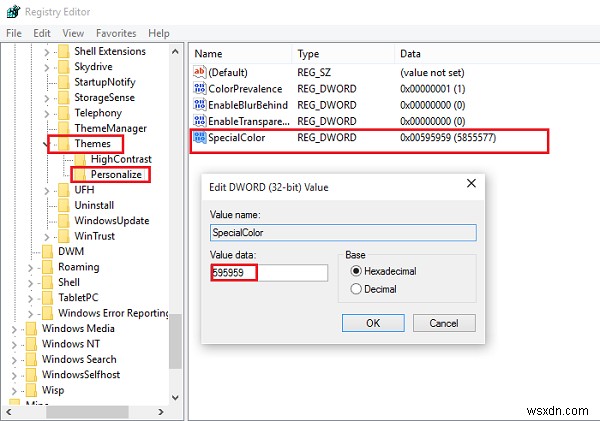600x421 pixels.
Task: Open the Edit menu
Action: pos(42,33)
